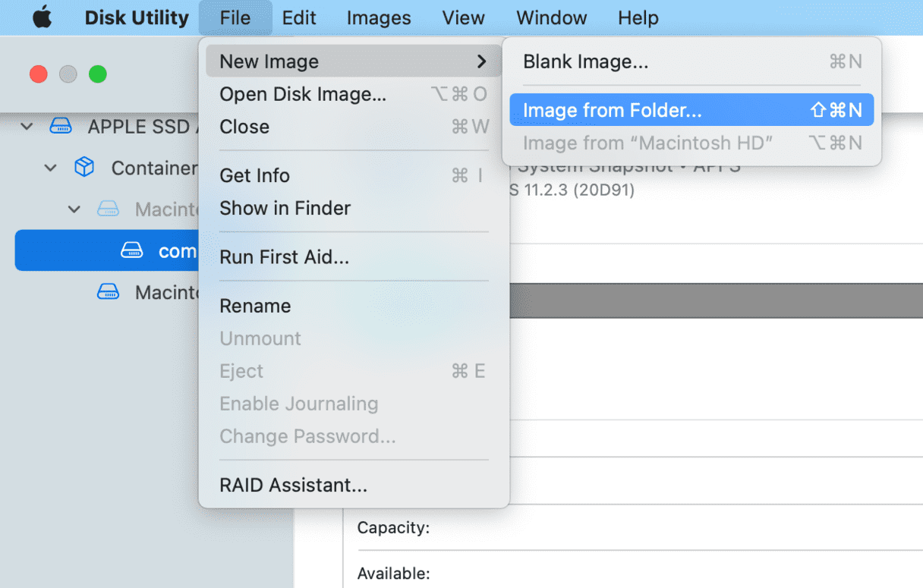The width and height of the screenshot is (923, 588).
Task: Choose Open Disk Image from File menu
Action: (x=302, y=94)
